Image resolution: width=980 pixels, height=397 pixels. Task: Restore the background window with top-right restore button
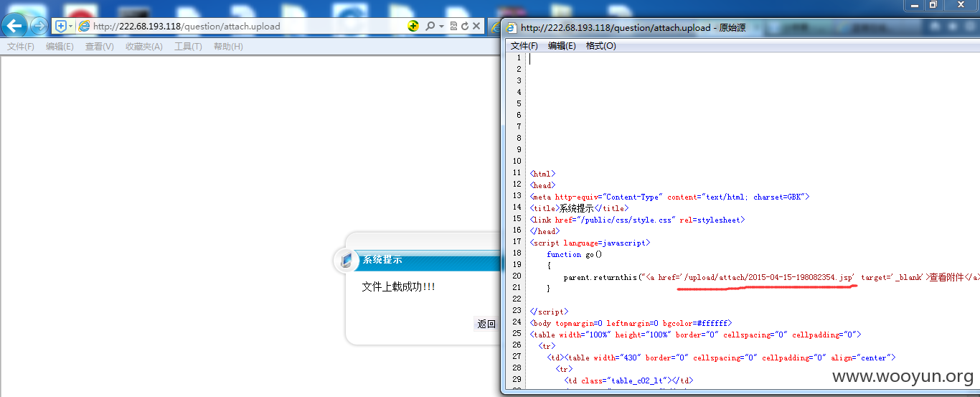[x=933, y=4]
